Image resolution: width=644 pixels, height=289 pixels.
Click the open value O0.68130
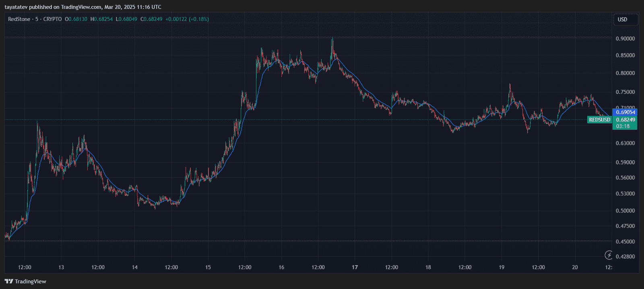76,19
